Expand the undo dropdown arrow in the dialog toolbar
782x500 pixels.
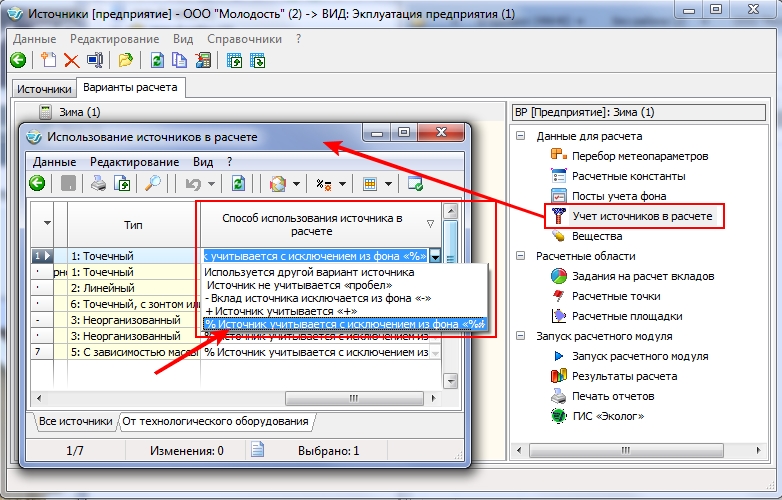coord(212,184)
